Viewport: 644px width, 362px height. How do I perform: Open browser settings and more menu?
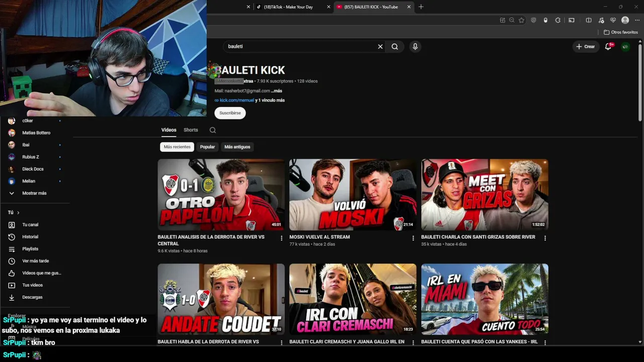click(637, 20)
